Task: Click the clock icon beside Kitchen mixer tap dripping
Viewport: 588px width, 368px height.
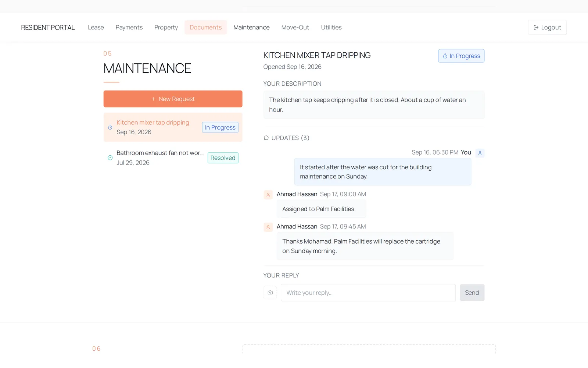Action: click(110, 127)
